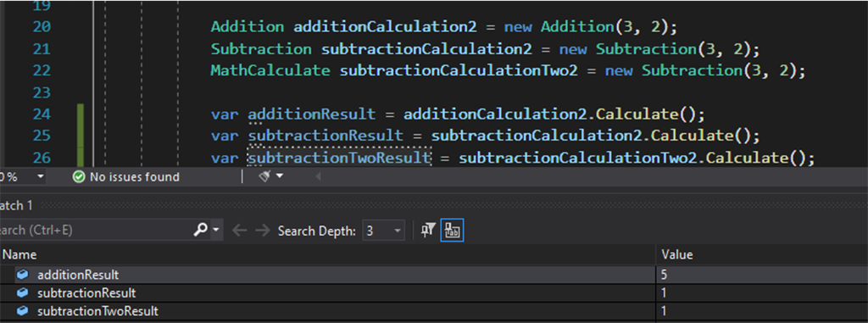Click the additionResult variable on line 24
Viewport: 868px width, 323px height.
(x=312, y=114)
